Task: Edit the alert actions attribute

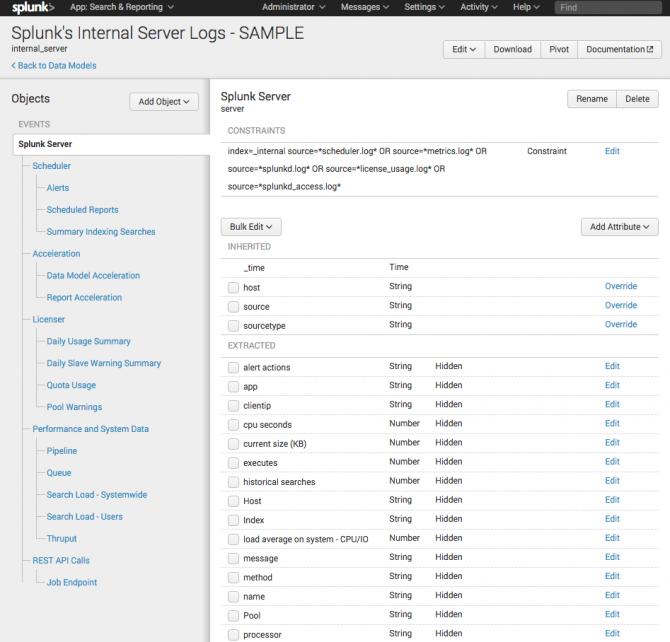Action: [x=612, y=366]
